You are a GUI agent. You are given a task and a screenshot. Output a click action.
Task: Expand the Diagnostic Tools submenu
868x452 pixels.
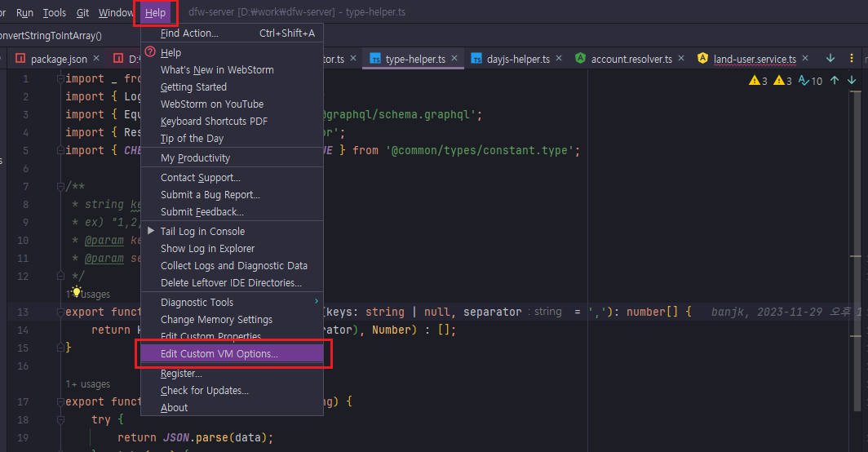pos(232,303)
